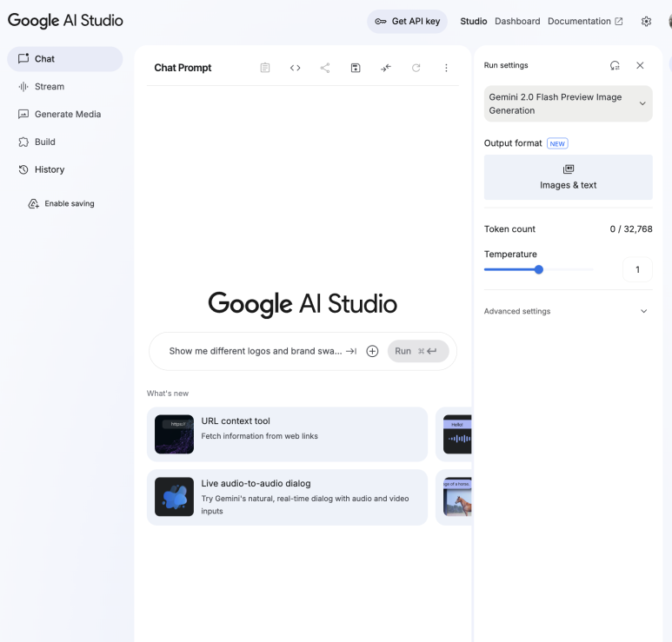
Task: View History in the sidebar
Action: (x=64, y=169)
